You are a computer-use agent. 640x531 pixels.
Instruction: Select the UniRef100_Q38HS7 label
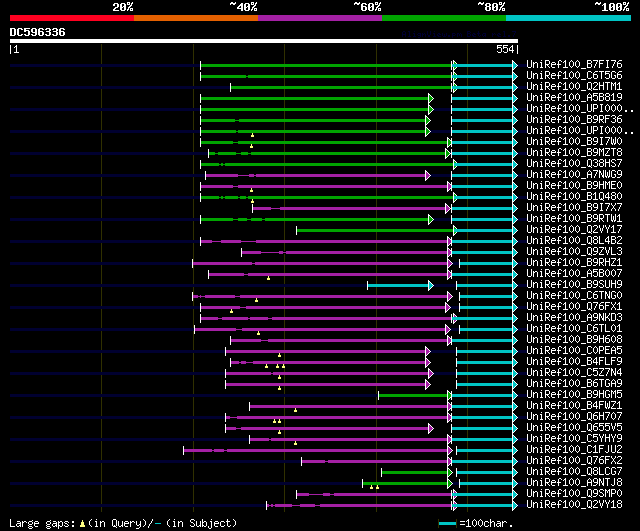[574, 164]
